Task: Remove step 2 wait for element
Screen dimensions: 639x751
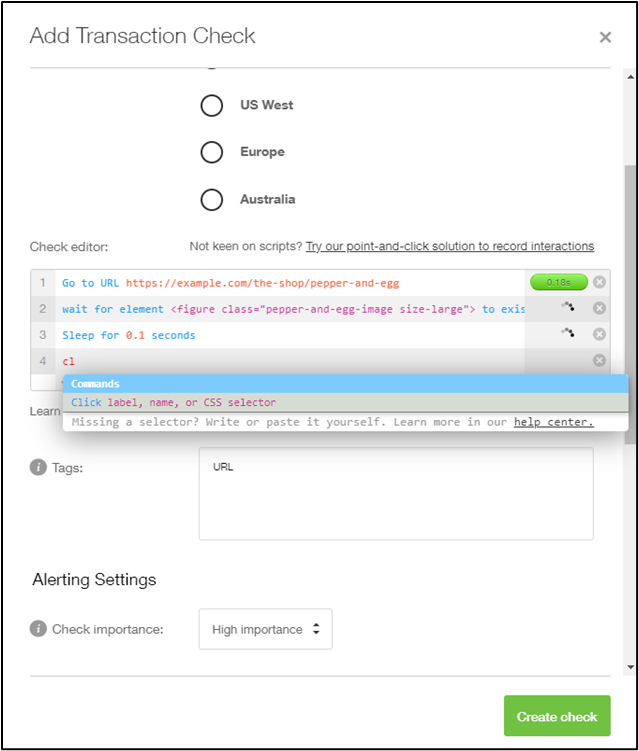Action: (x=599, y=308)
